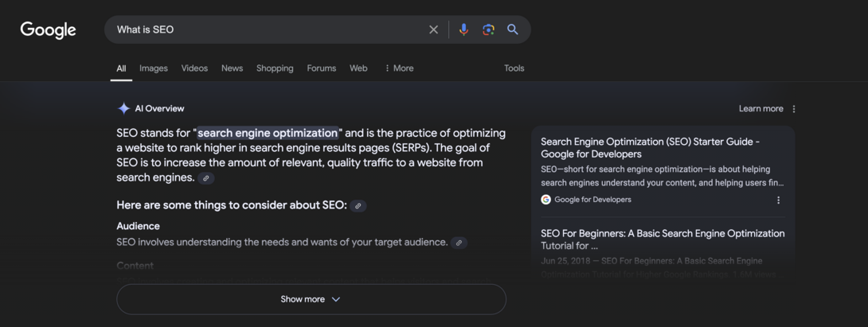Image resolution: width=868 pixels, height=327 pixels.
Task: Click snippet 'SEO—short for search engine optimization'
Action: 663,176
